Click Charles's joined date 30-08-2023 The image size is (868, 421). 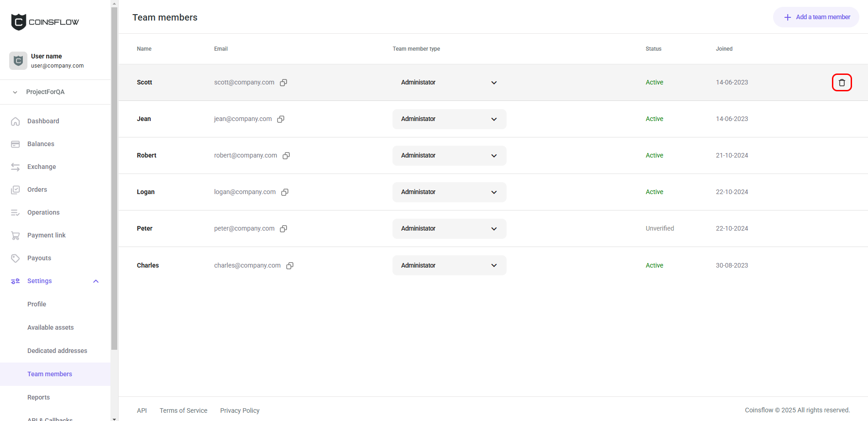tap(732, 265)
